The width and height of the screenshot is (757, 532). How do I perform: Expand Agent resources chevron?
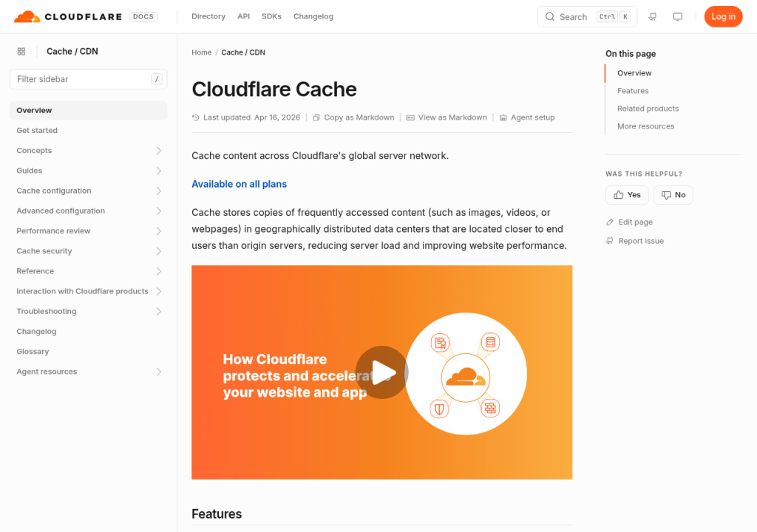click(158, 372)
